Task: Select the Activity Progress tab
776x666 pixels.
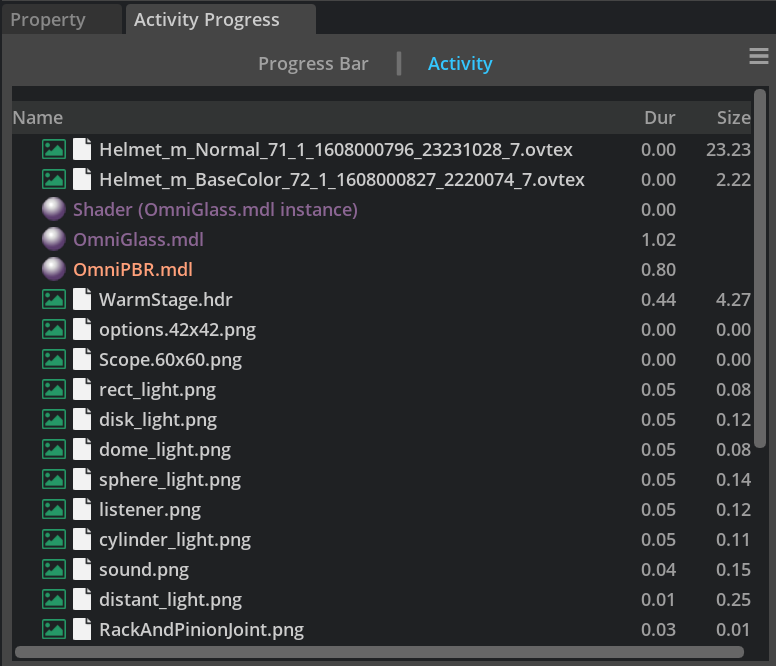Action: point(207,20)
